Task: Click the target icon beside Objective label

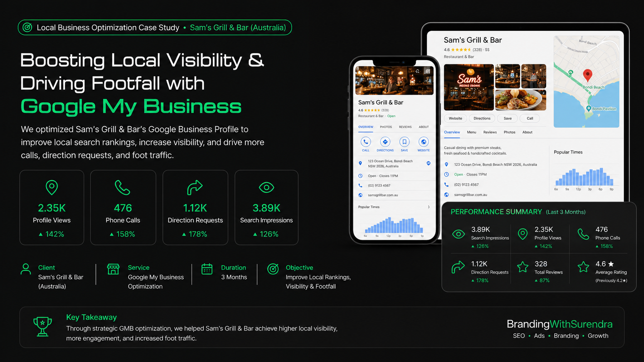Action: 273,269
